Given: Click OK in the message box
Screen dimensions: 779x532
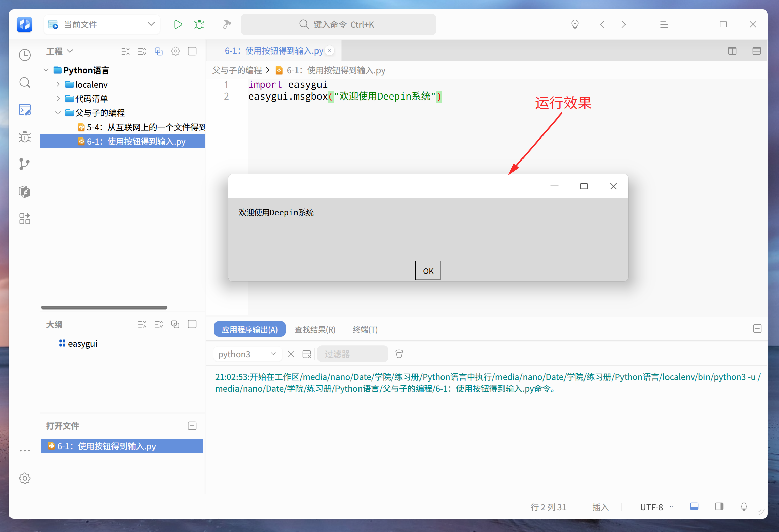Looking at the screenshot, I should 428,271.
